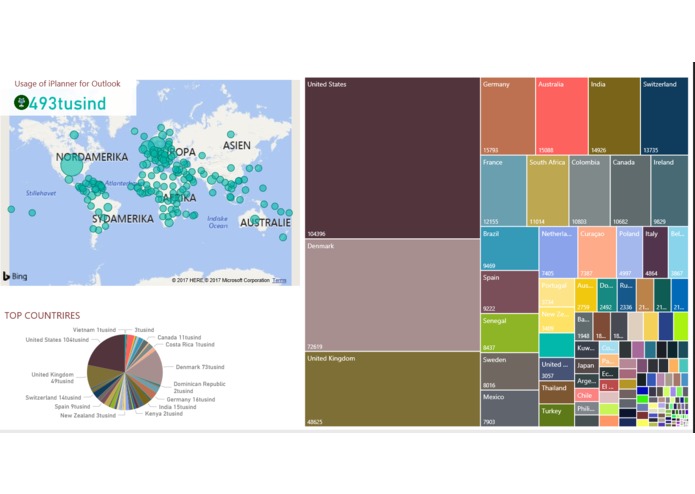
Task: Click the Usage of iPlanner for Outlook title
Action: point(67,84)
